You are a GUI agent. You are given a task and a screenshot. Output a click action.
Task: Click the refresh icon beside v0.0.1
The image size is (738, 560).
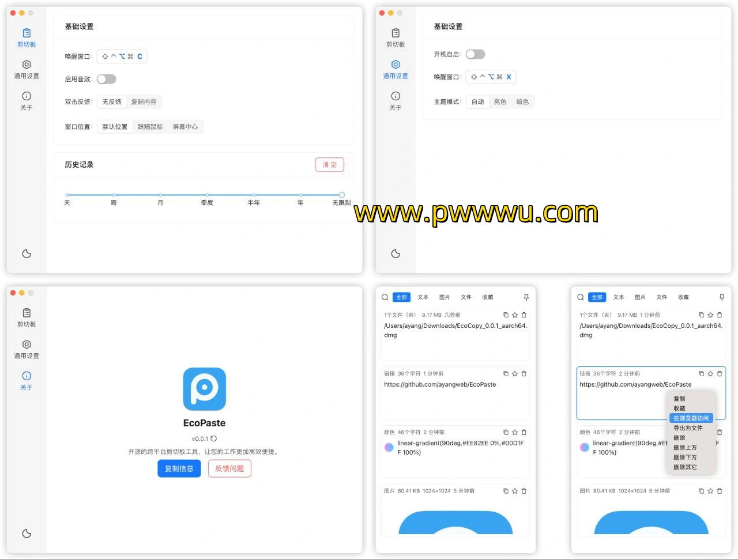pos(214,438)
